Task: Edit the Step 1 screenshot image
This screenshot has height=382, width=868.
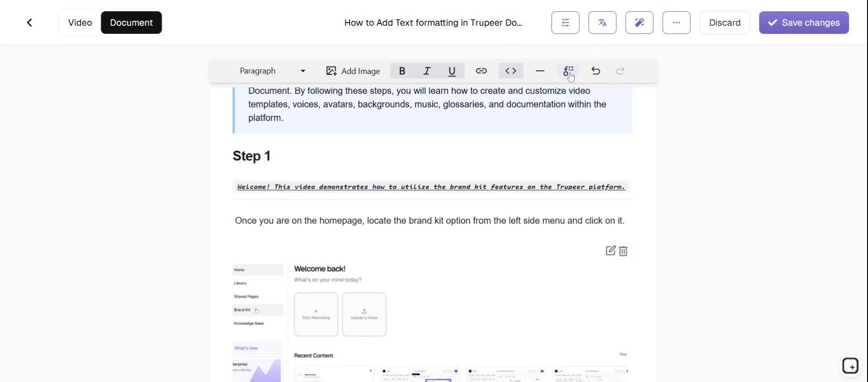Action: tap(610, 251)
